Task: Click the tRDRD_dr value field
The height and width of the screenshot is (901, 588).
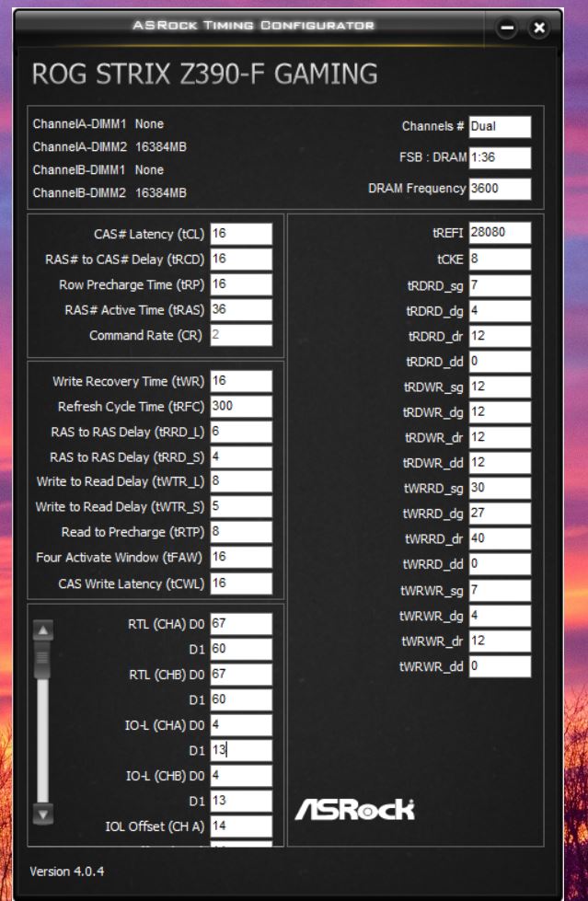Action: (x=500, y=336)
